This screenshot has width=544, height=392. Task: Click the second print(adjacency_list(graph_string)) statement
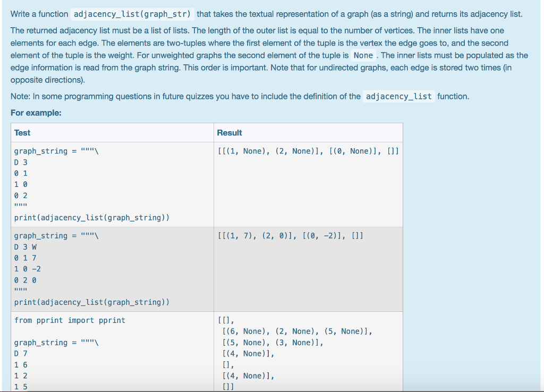point(92,302)
